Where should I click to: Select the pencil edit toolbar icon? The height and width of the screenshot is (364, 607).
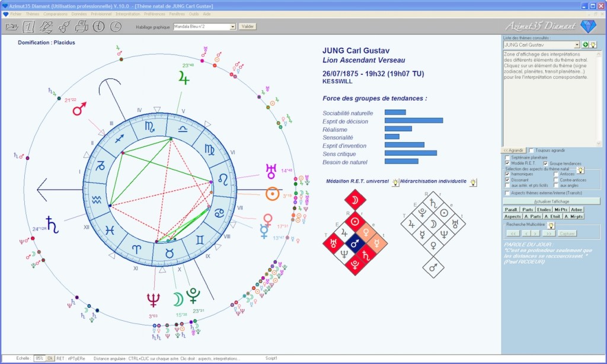pos(46,27)
